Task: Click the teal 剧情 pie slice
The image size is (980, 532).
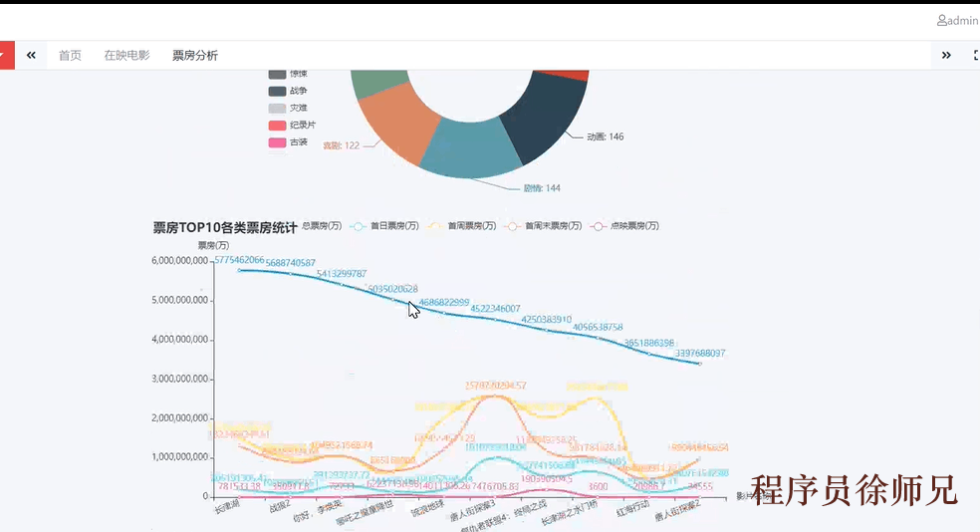Action: point(472,146)
